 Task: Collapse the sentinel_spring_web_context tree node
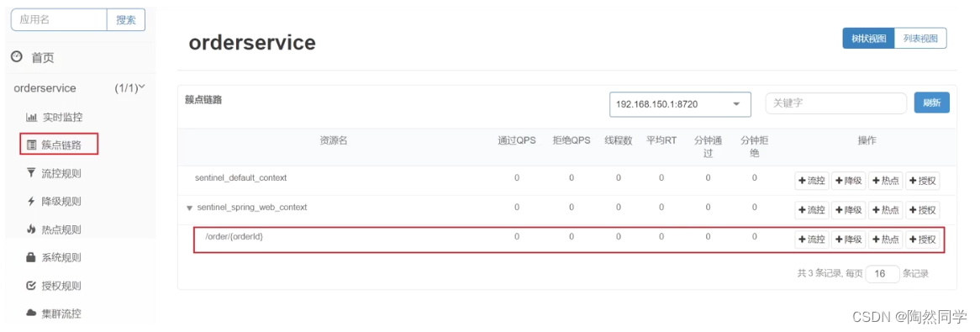tap(189, 208)
